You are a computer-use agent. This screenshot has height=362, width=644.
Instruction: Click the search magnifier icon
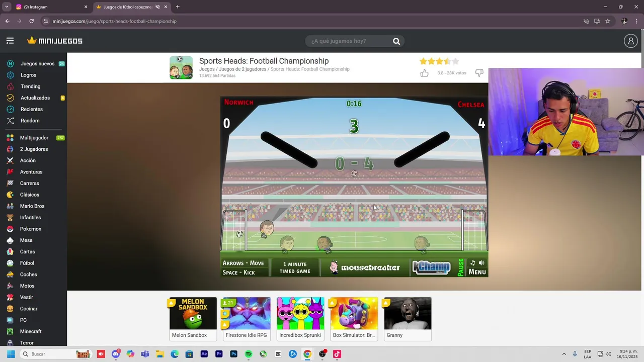pos(396,41)
